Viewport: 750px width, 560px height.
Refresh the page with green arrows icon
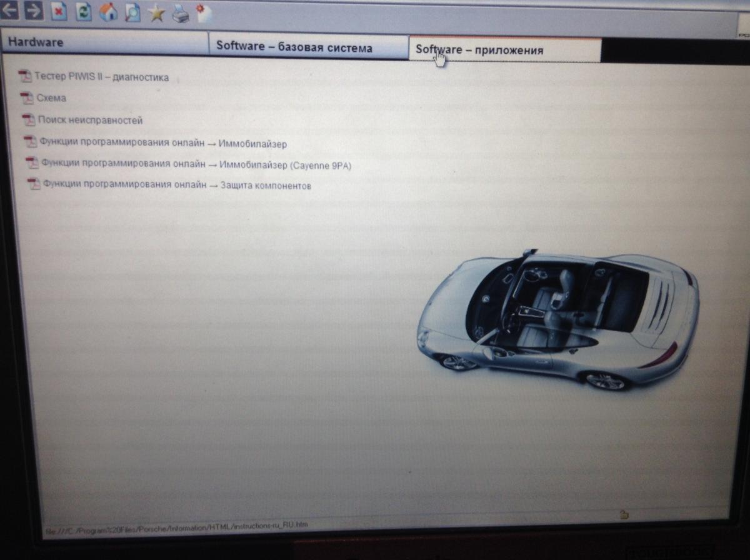[x=84, y=11]
